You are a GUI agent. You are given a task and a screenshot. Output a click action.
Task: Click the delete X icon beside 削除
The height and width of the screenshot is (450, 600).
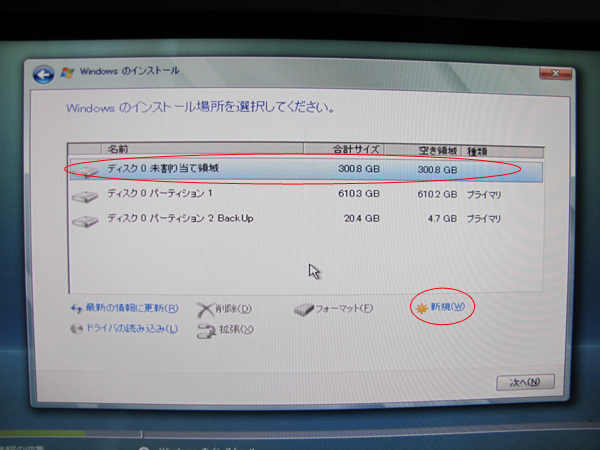pos(205,310)
